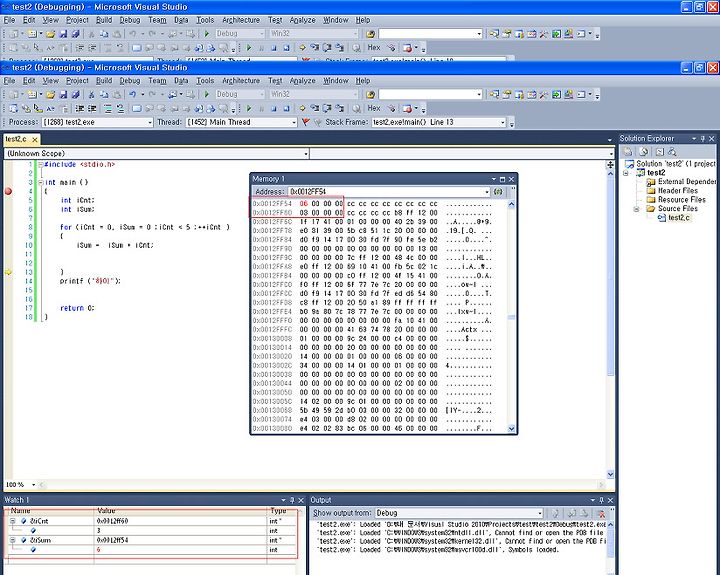The height and width of the screenshot is (575, 720).
Task: Click Properties icon in Solution Explorer toolbar
Action: (628, 152)
